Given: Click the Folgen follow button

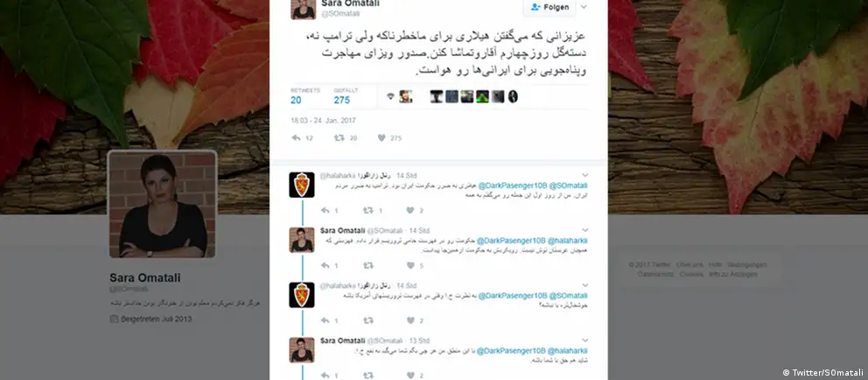Looking at the screenshot, I should tap(549, 7).
